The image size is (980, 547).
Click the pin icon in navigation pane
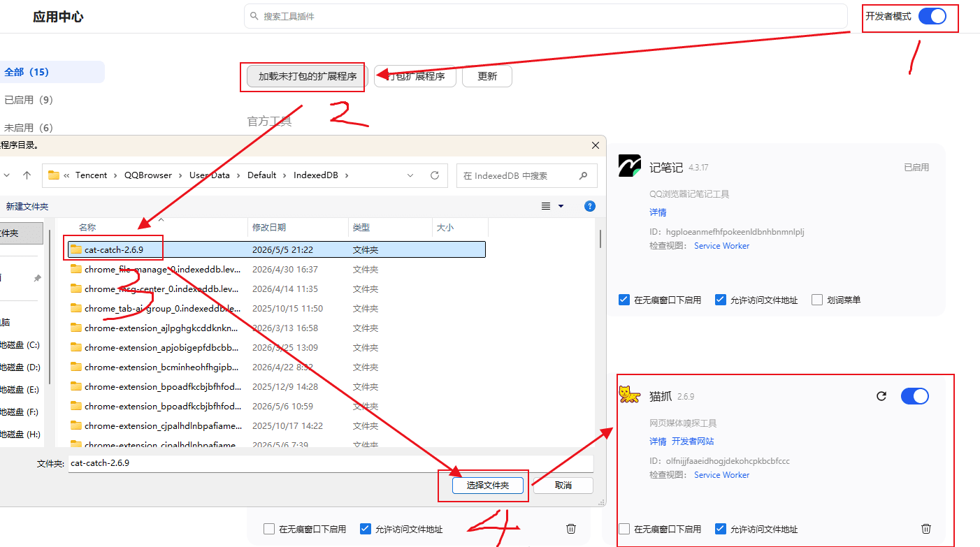37,278
